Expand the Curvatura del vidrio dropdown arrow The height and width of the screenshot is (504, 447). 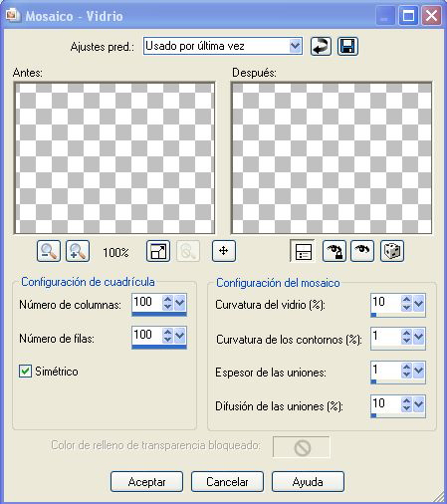[418, 303]
